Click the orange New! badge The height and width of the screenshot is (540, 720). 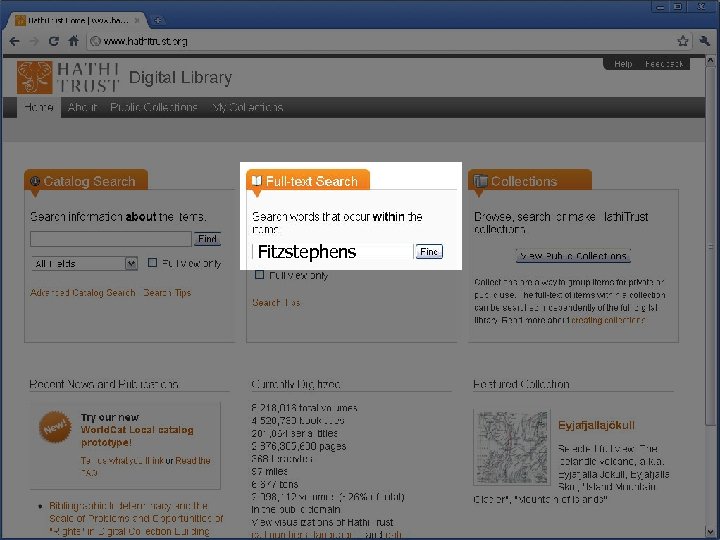(x=55, y=427)
